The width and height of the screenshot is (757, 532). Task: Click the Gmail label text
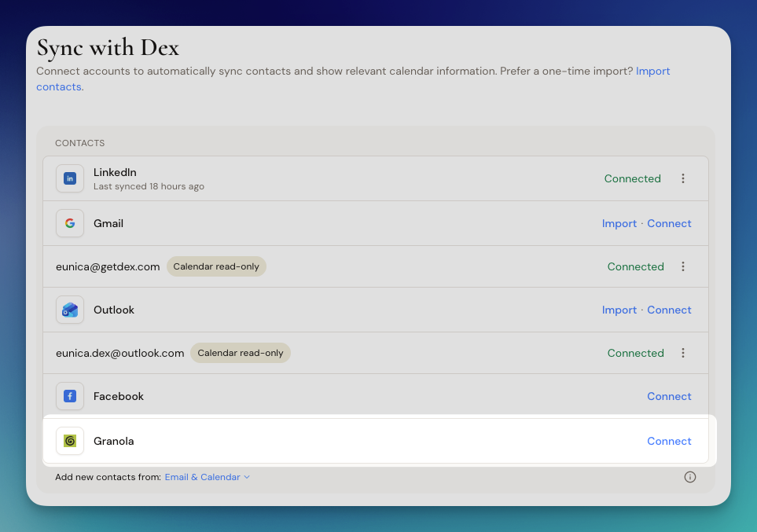[108, 223]
